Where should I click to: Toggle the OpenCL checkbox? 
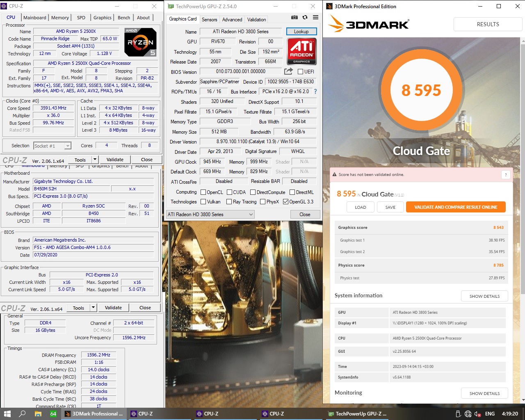coord(203,192)
